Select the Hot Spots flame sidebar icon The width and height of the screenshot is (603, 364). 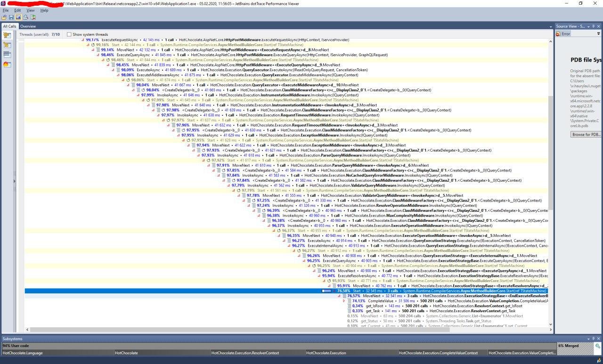7,65
